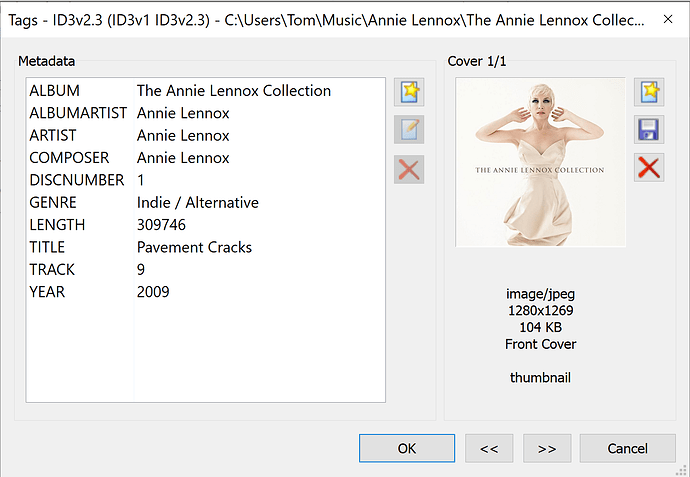Screen dimensions: 690x477
Task: Click the 'Front Cover' type label
Action: coord(540,344)
